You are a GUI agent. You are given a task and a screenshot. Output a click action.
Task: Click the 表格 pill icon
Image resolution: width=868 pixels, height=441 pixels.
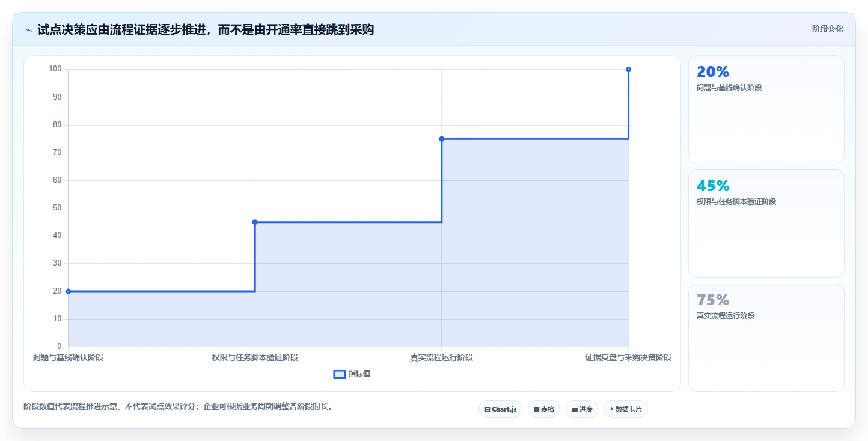pyautogui.click(x=536, y=409)
